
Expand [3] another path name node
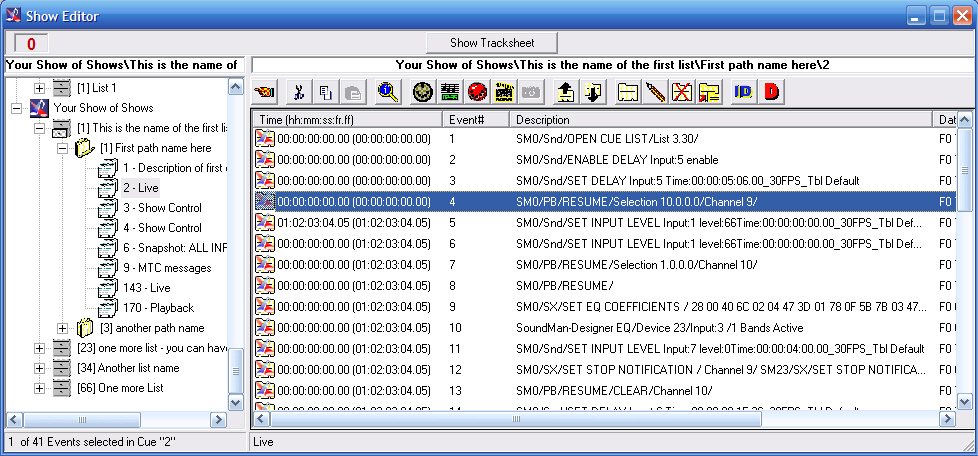pyautogui.click(x=62, y=328)
